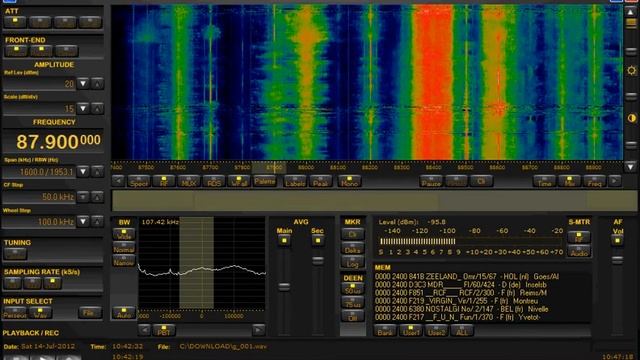Select the Wav input source
640x360 pixels.
pos(40,313)
